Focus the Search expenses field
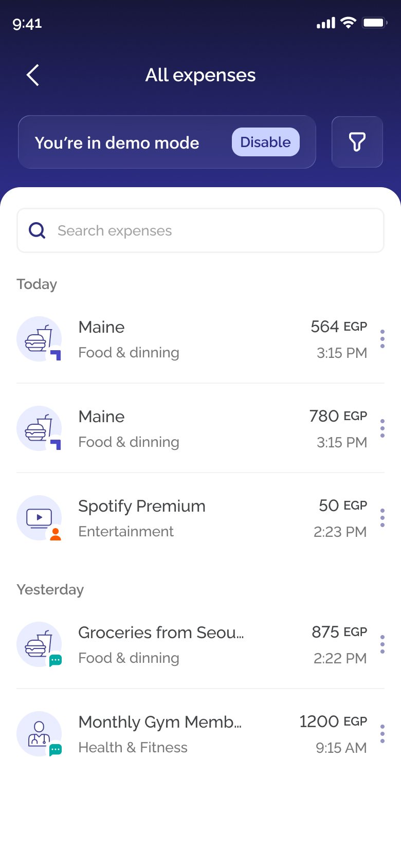The height and width of the screenshot is (868, 401). (200, 230)
